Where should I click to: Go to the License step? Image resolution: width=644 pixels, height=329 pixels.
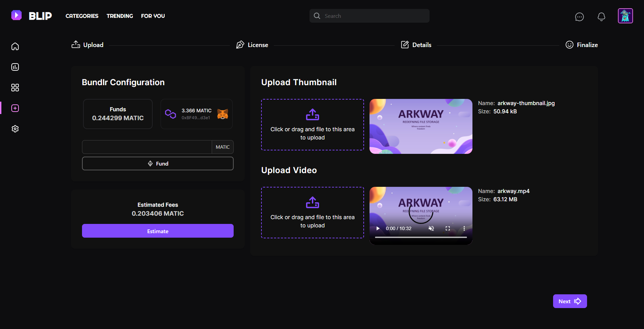click(x=252, y=45)
